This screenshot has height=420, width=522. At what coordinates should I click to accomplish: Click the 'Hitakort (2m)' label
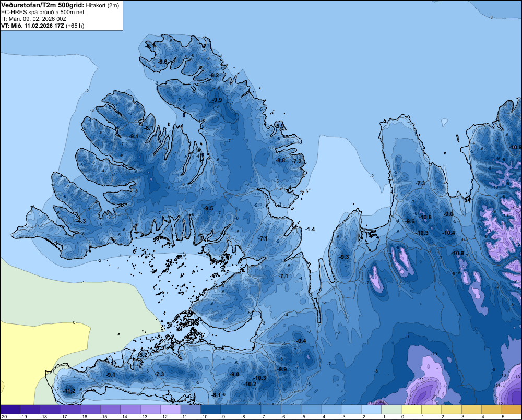[102, 5]
